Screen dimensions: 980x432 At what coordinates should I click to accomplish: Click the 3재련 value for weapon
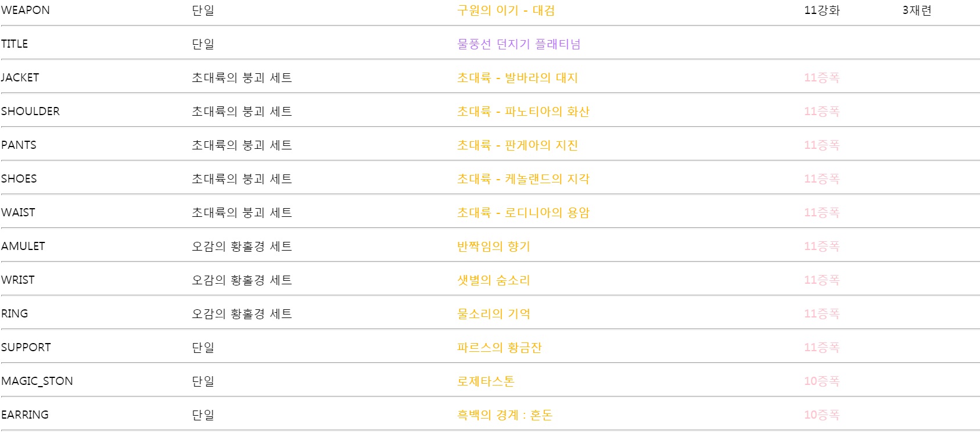point(917,10)
